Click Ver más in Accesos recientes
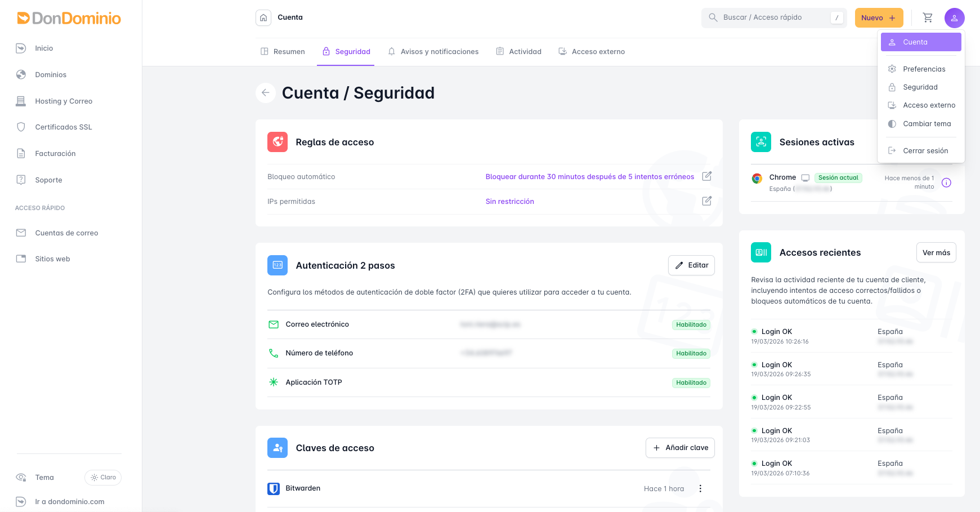Viewport: 980px width, 512px height. pyautogui.click(x=936, y=253)
